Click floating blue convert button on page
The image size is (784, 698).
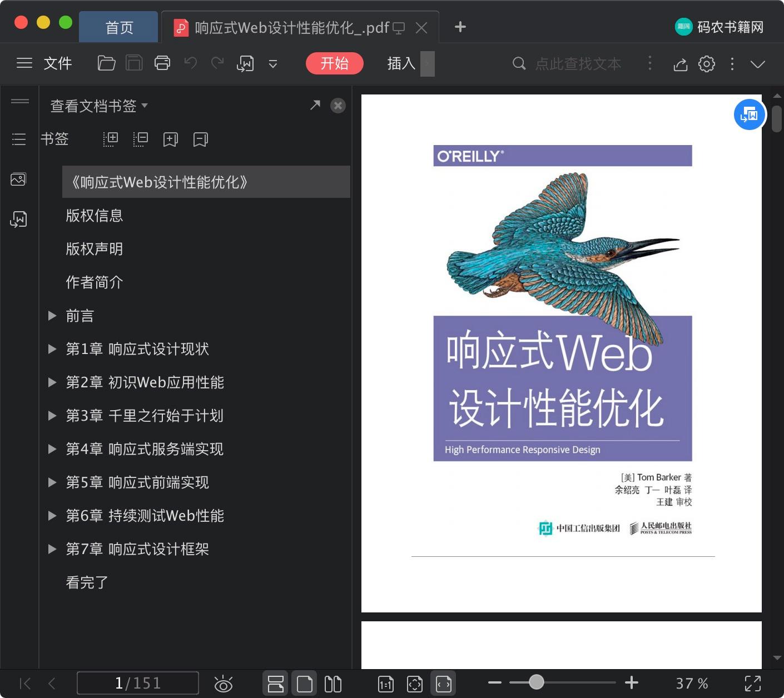750,114
